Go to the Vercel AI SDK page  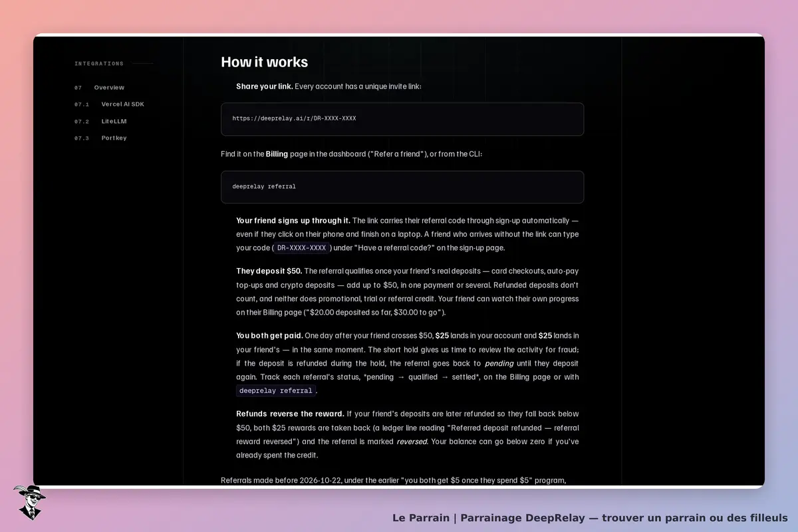click(x=123, y=104)
